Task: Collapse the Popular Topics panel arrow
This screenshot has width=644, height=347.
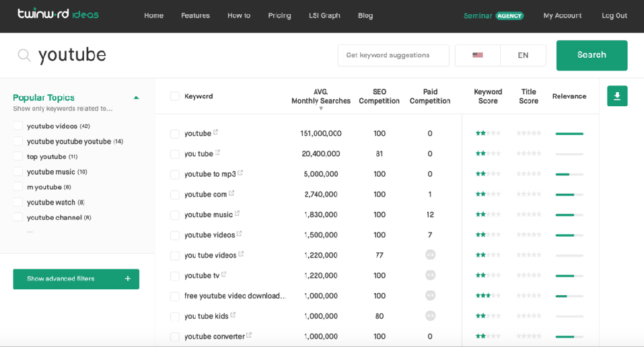Action: pyautogui.click(x=137, y=98)
